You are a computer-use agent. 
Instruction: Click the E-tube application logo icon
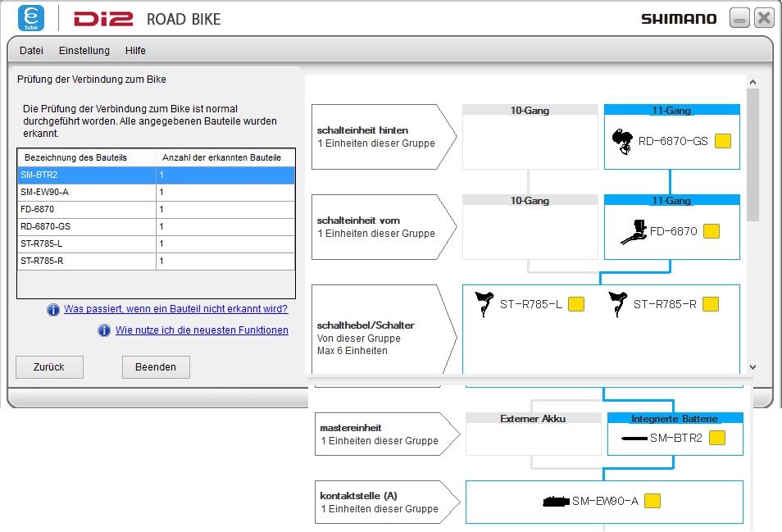tap(31, 19)
